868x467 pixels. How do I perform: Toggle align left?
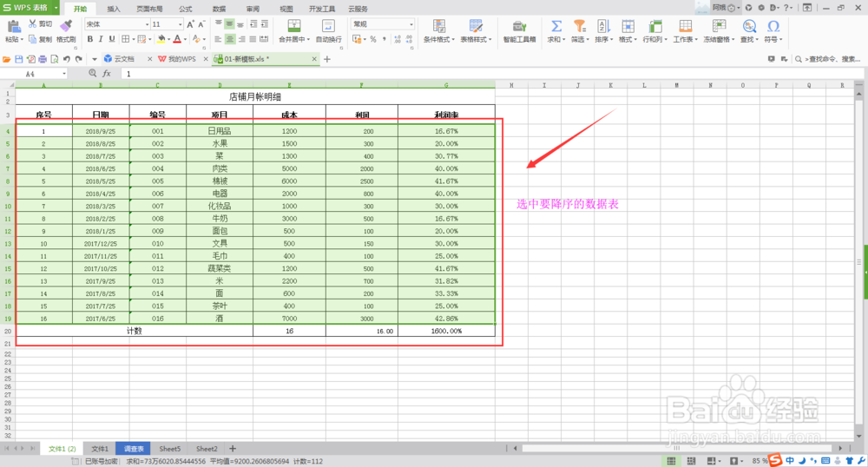(x=218, y=39)
